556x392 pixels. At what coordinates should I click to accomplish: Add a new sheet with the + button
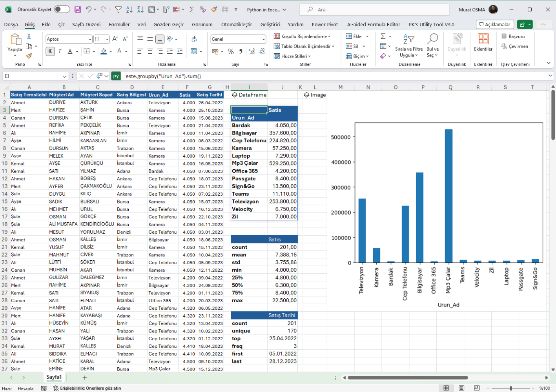point(84,377)
